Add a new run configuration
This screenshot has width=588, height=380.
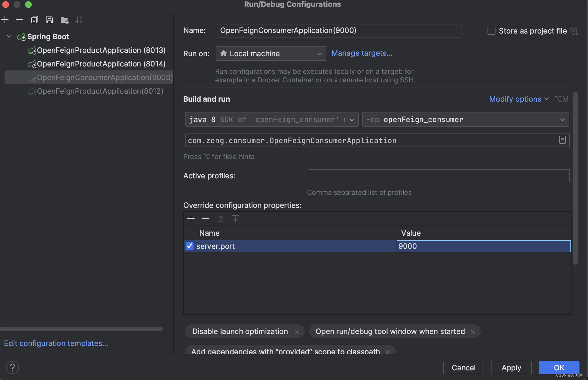pyautogui.click(x=5, y=20)
